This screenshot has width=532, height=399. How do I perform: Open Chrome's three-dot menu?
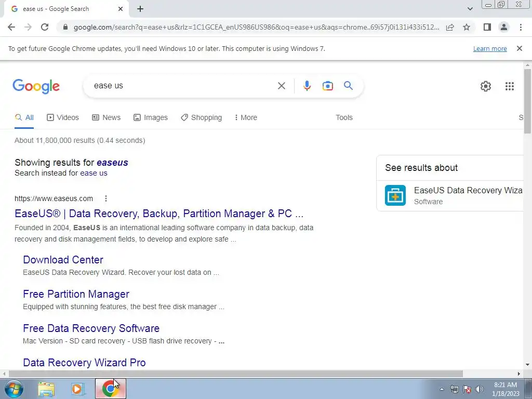pyautogui.click(x=521, y=27)
